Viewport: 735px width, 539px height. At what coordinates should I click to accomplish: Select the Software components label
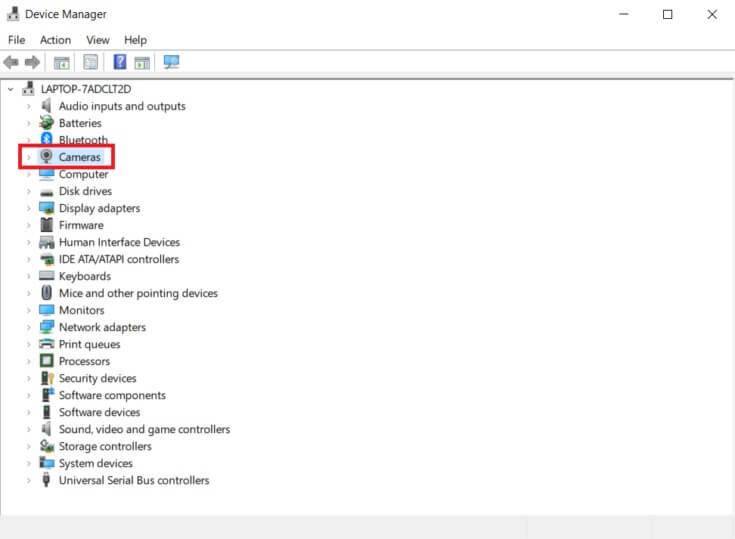tap(112, 395)
